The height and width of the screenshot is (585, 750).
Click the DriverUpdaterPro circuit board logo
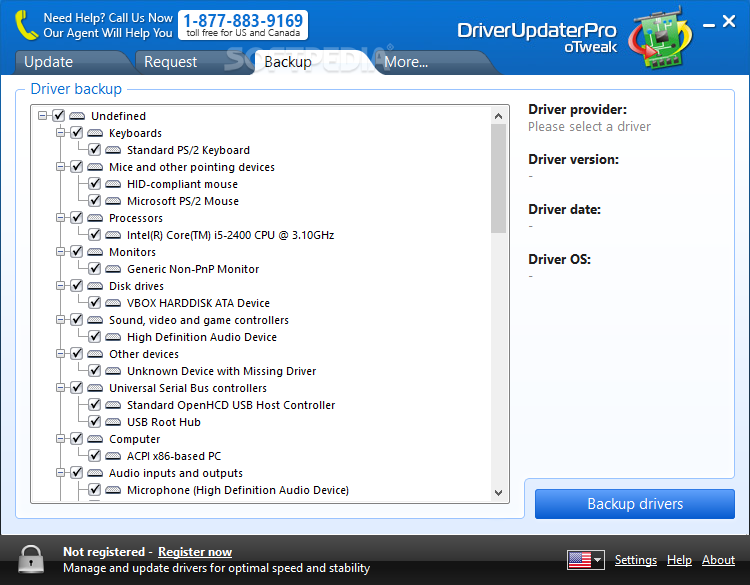click(661, 37)
